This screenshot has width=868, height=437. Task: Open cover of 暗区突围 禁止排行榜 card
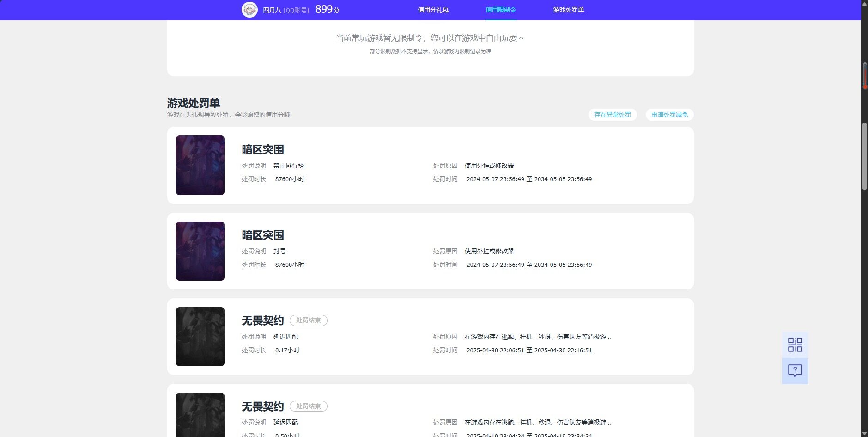(200, 165)
